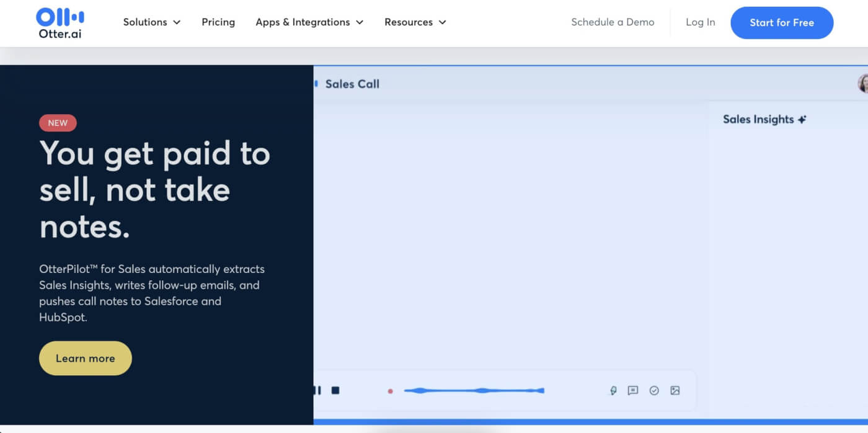This screenshot has width=868, height=433.
Task: Mark an action item using the checkmark icon
Action: (654, 390)
